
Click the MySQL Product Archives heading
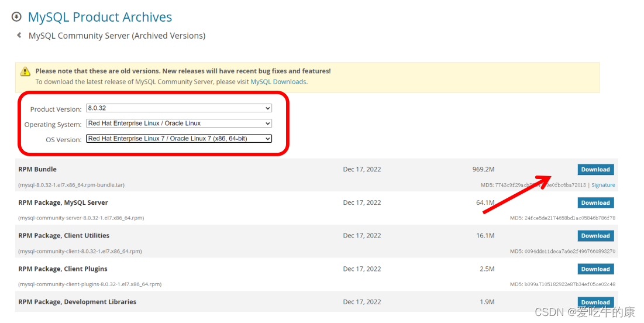[x=100, y=17]
